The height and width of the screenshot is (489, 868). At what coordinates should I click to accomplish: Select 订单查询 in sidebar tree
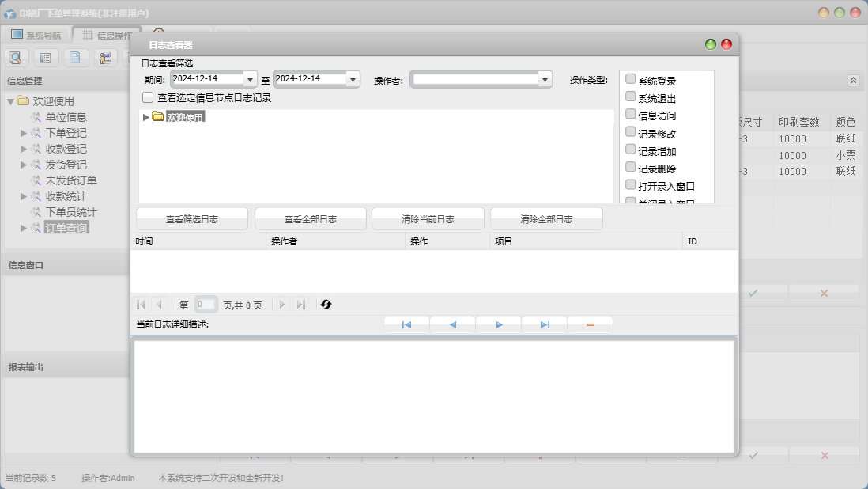[x=66, y=228]
